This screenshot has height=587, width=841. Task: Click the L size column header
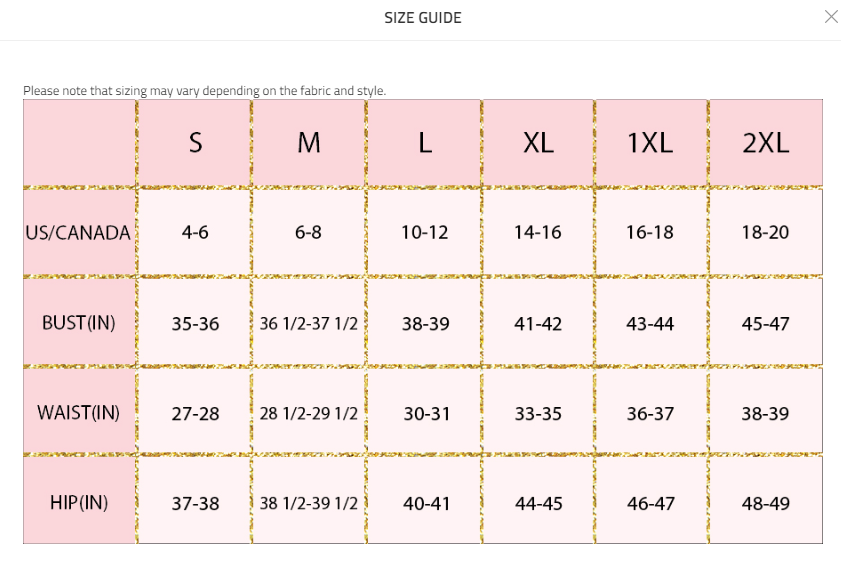[425, 143]
